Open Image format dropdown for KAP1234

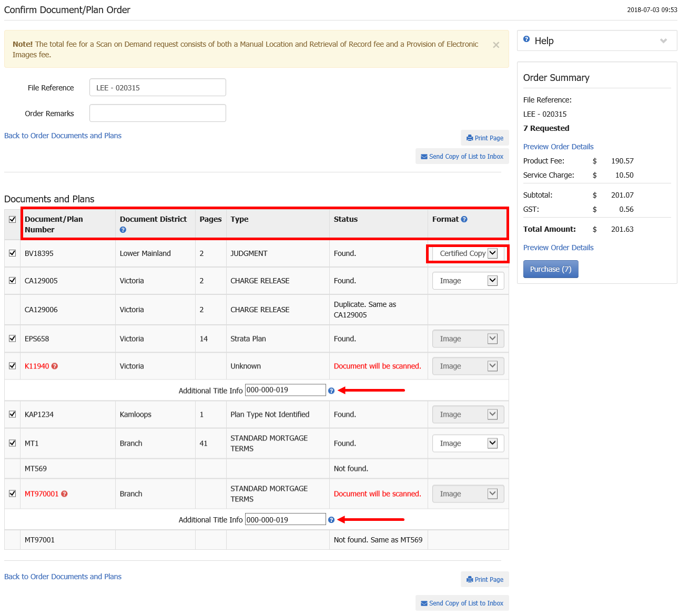(x=468, y=415)
